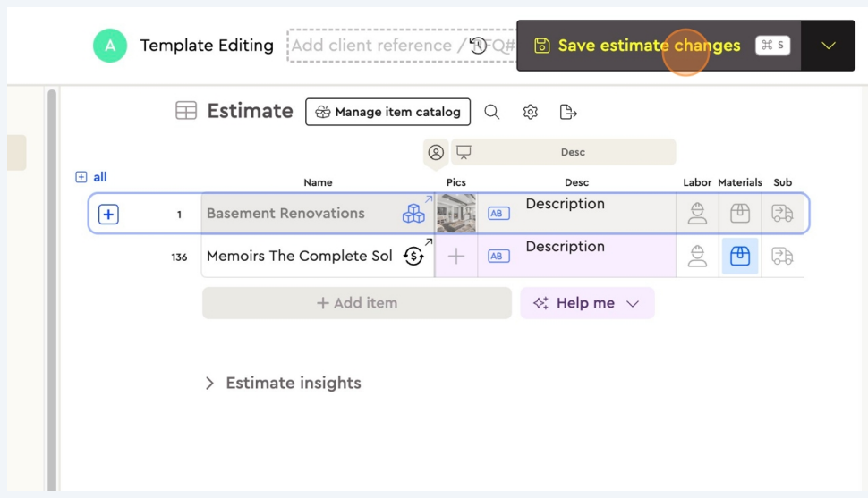
Task: Toggle Materials for Memoirs row
Action: 740,257
